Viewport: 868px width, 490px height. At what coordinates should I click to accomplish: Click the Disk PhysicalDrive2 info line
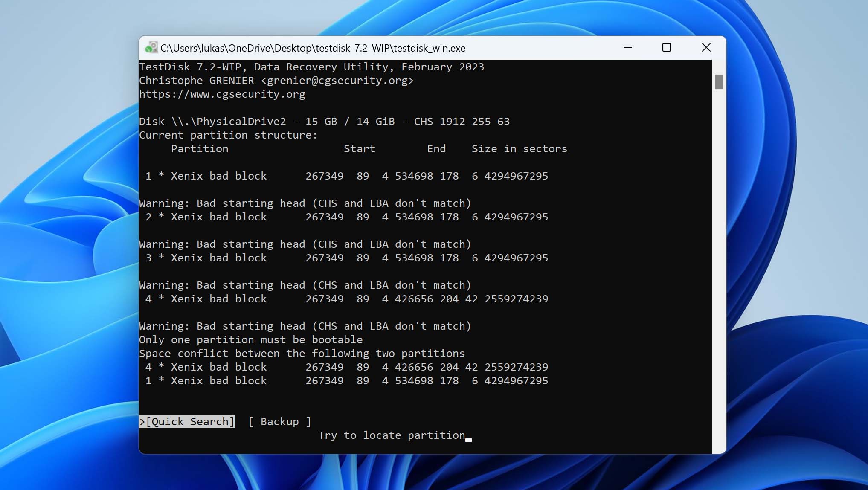324,121
